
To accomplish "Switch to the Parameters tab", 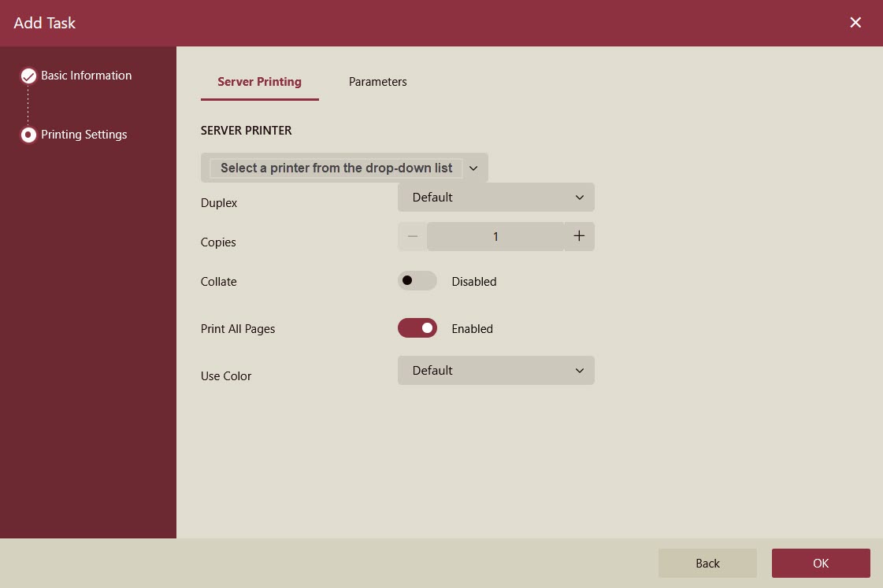I will [x=377, y=82].
